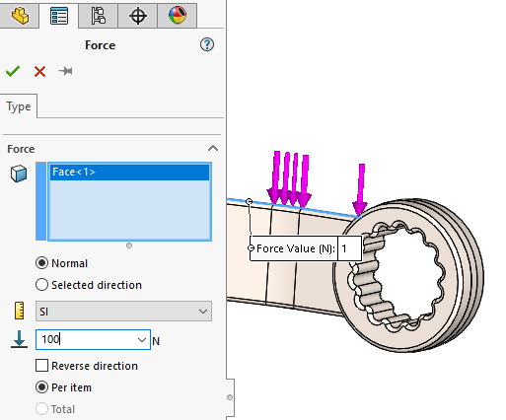Click the Force Value callout input box

(x=349, y=248)
